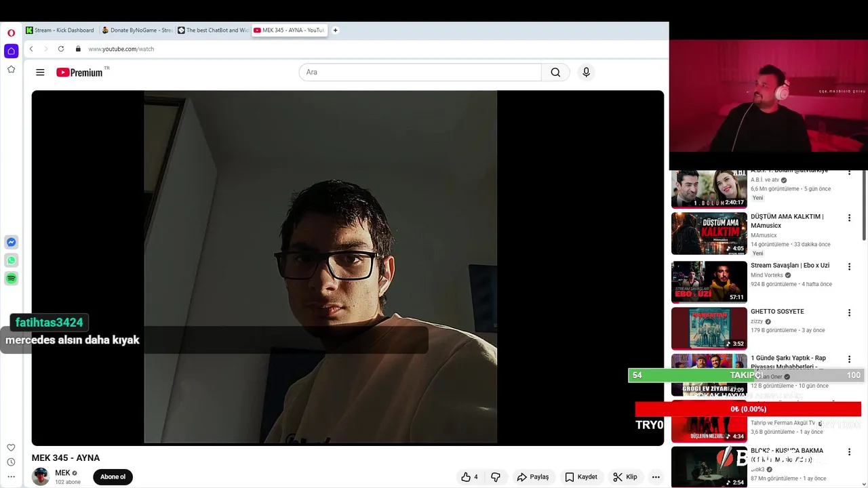Open options for GHETTO SOSYETE video
This screenshot has height=488, width=868.
click(849, 312)
